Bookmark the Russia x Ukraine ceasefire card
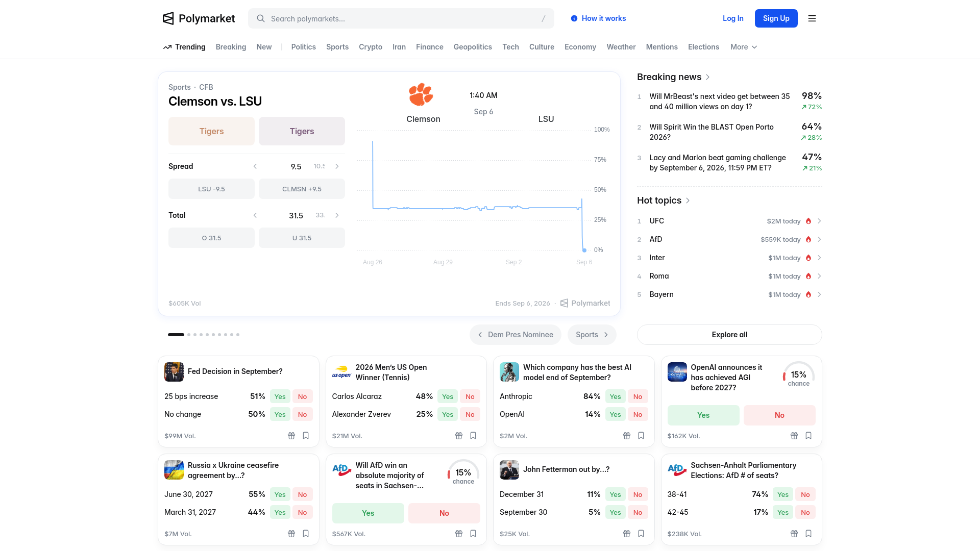Viewport: 980px width, 551px height. pyautogui.click(x=306, y=534)
